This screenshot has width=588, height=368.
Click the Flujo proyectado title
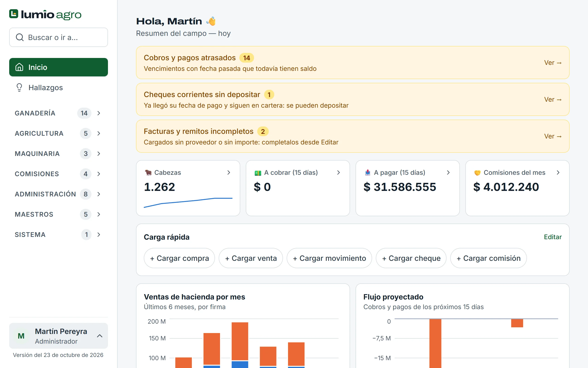(x=393, y=297)
